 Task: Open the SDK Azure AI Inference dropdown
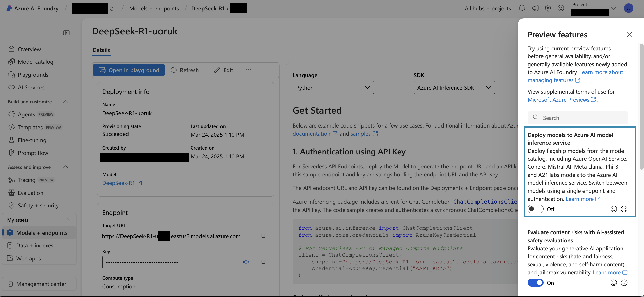(x=454, y=88)
